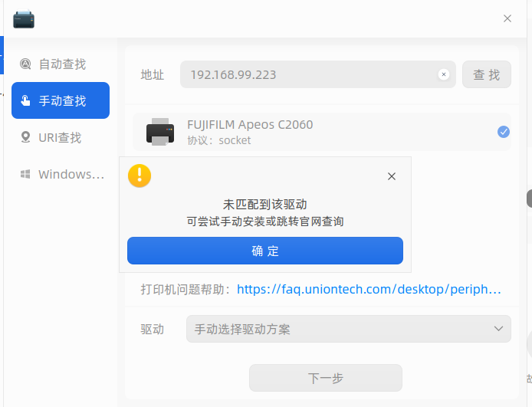Open the 手动选择驱动方案 driver dropdown
Viewport: 532px width, 407px height.
349,329
